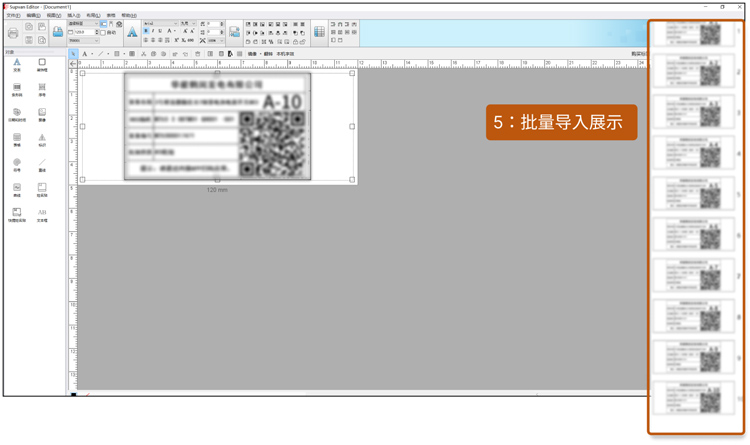
Task: Click the trash Delete icon in the secondary toolbar
Action: pyautogui.click(x=197, y=54)
